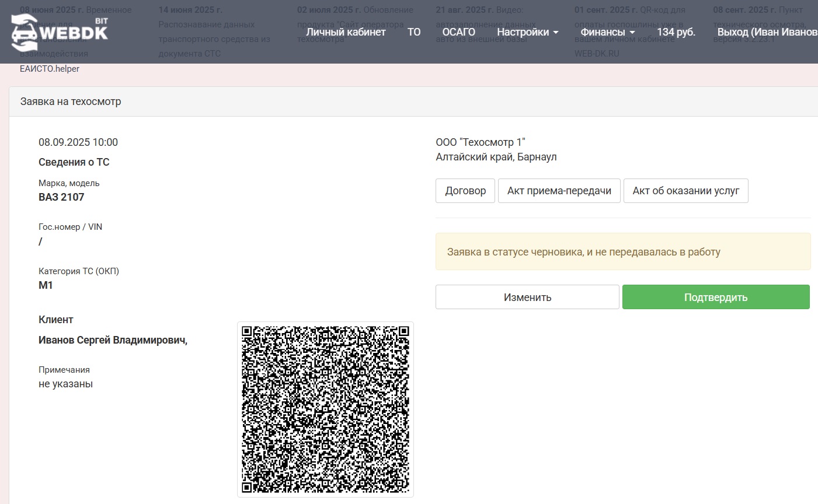Open the Договор document
The width and height of the screenshot is (818, 504).
coord(465,191)
